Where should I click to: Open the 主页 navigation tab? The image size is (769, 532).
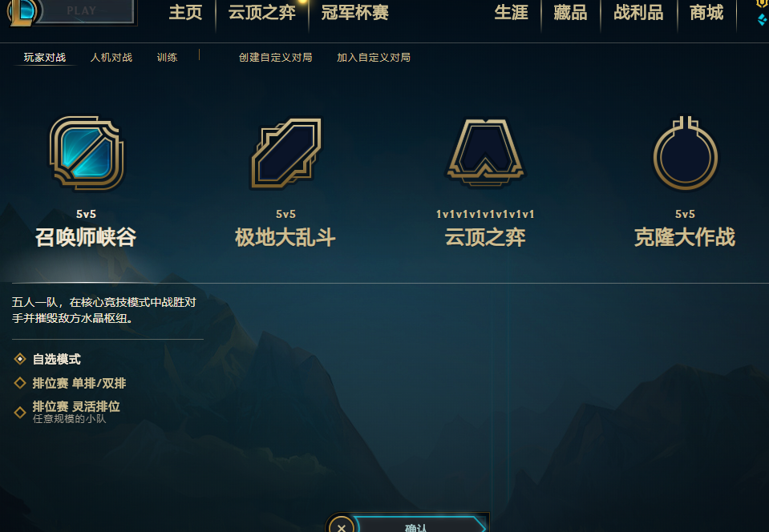185,13
